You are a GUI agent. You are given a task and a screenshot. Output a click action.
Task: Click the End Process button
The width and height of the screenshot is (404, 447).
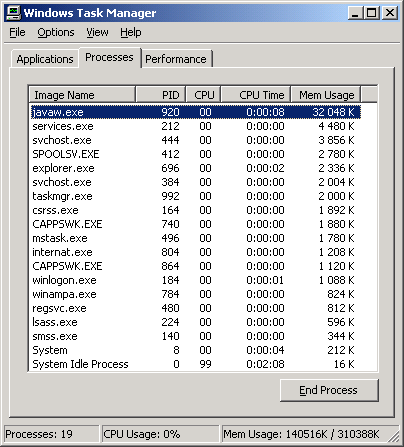(x=329, y=390)
